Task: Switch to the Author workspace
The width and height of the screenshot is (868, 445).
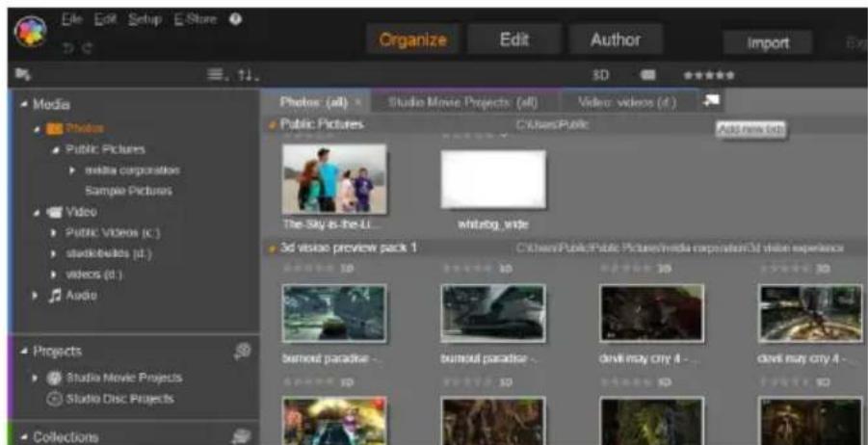Action: [x=616, y=39]
